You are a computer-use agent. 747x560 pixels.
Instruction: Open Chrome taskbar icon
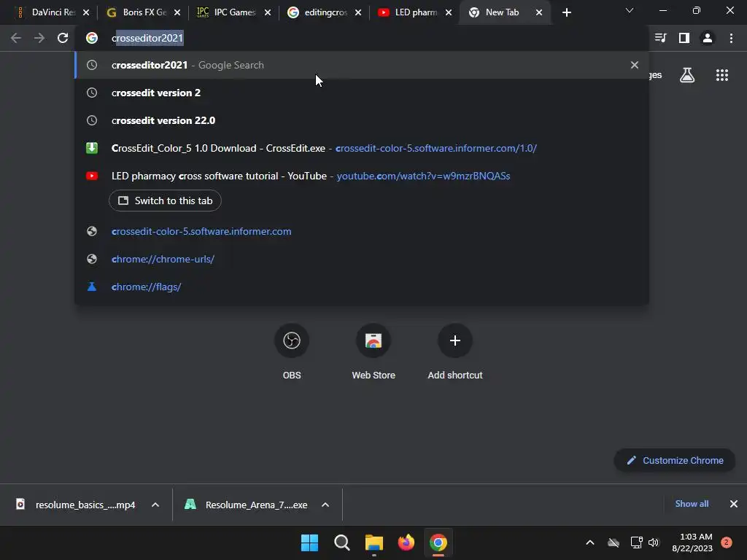[438, 542]
